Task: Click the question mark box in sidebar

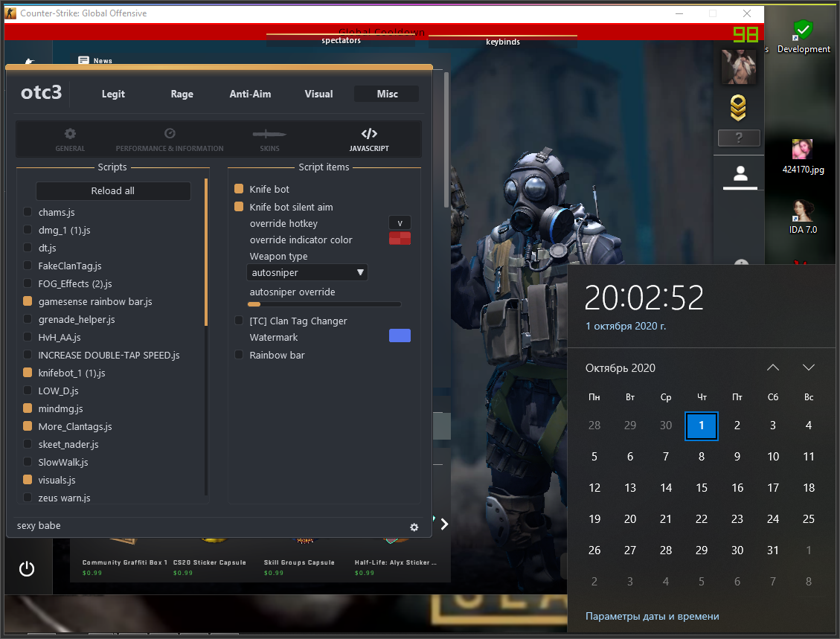Action: 739,138
